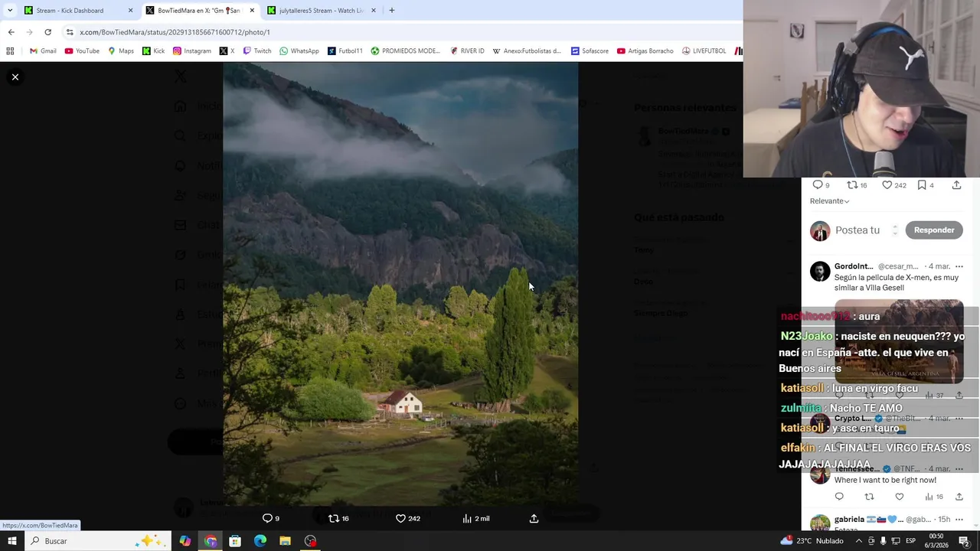Open the tab search dropdown arrow
Screen dimensions: 980x551
point(9,11)
